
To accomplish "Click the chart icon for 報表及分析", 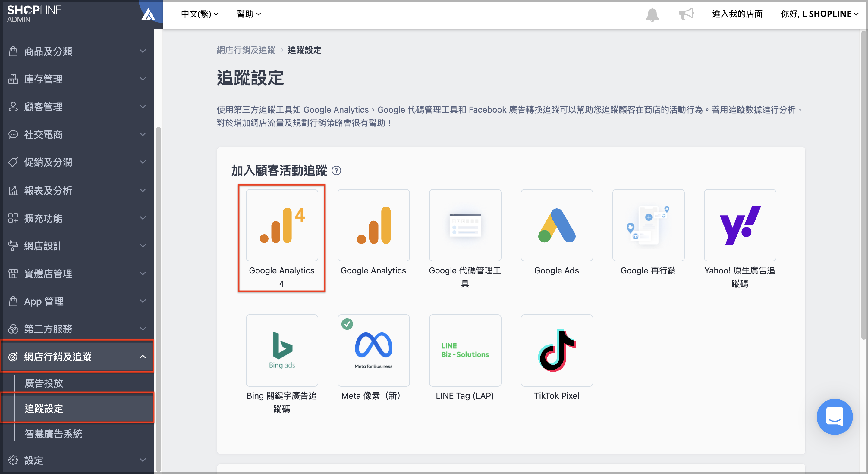I will pyautogui.click(x=13, y=190).
